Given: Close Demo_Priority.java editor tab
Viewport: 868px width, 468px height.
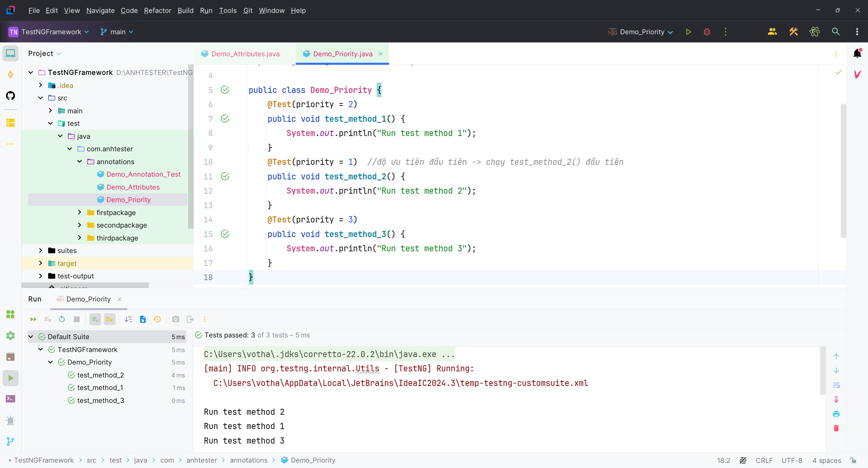Looking at the screenshot, I should [x=380, y=54].
